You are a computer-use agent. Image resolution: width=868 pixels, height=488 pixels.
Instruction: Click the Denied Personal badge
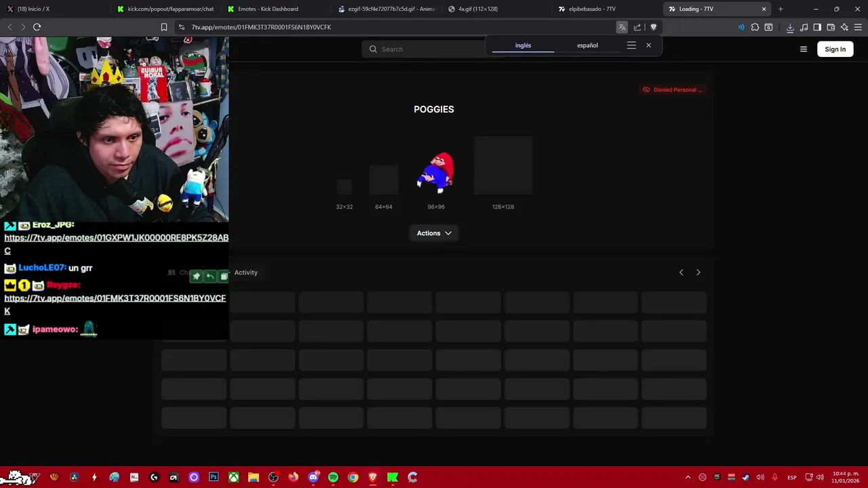click(672, 89)
